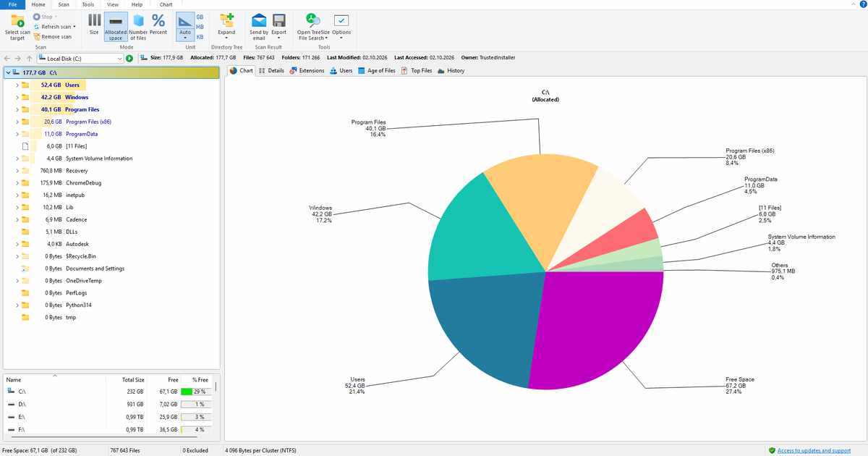This screenshot has width=868, height=456.
Task: Switch mode to Size
Action: 94,25
